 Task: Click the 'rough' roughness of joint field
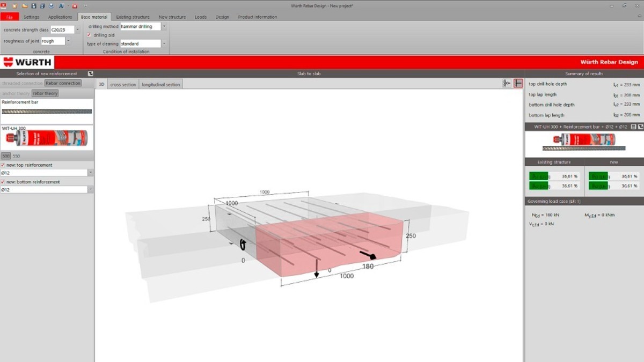[x=53, y=41]
